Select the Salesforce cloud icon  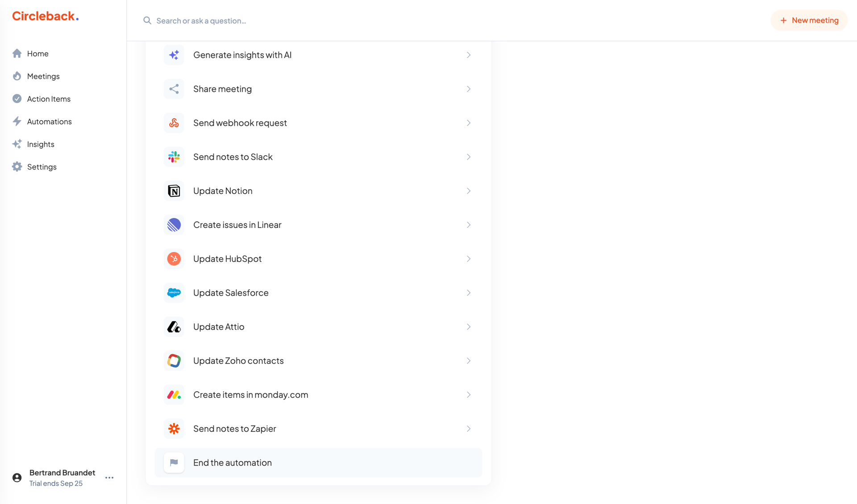pos(174,293)
